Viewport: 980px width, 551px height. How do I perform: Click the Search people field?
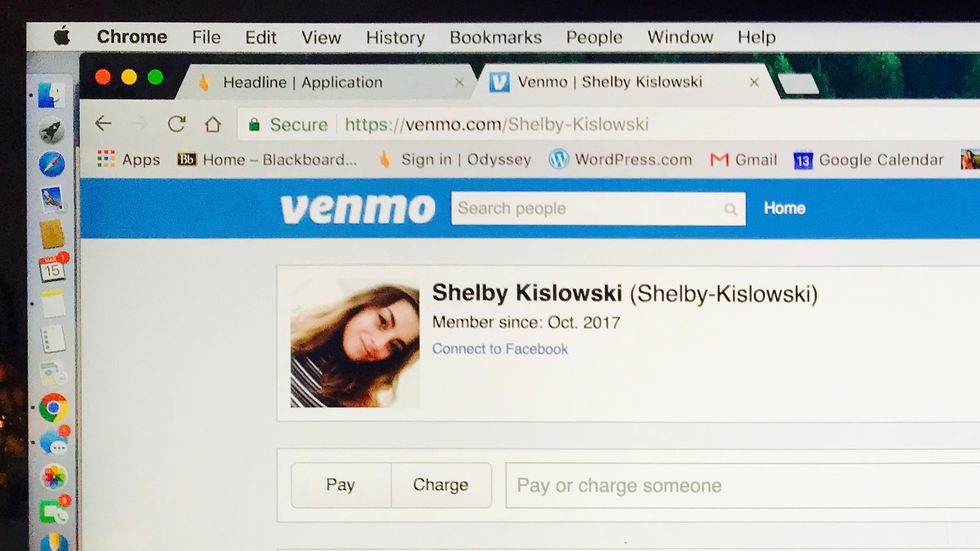click(x=598, y=209)
